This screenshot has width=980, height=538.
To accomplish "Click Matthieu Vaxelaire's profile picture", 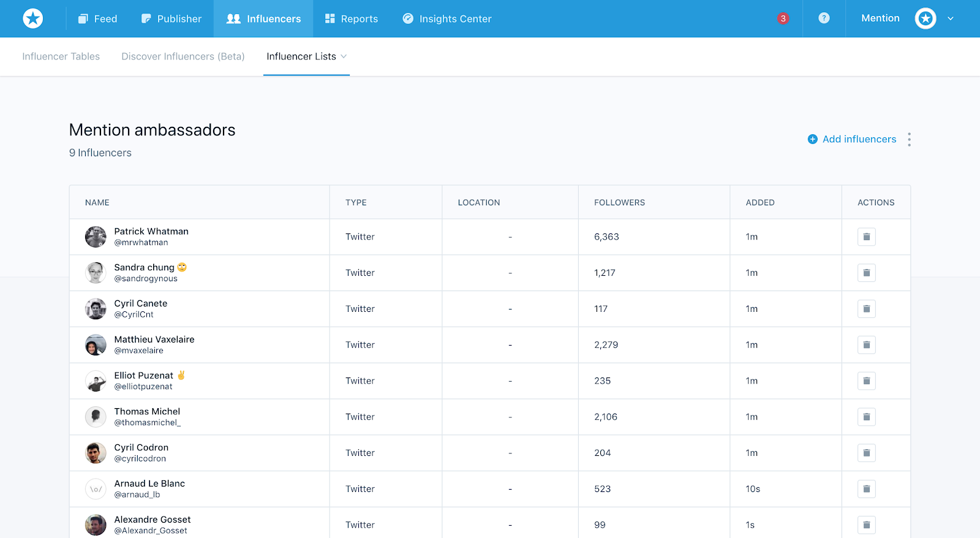I will (96, 345).
